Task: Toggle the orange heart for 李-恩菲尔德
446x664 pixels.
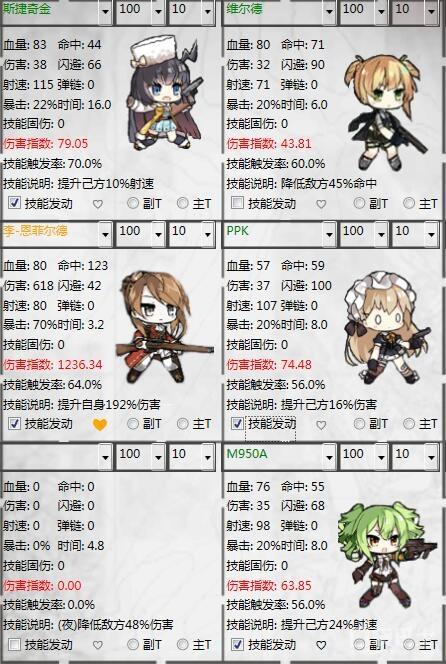Action: [100, 424]
